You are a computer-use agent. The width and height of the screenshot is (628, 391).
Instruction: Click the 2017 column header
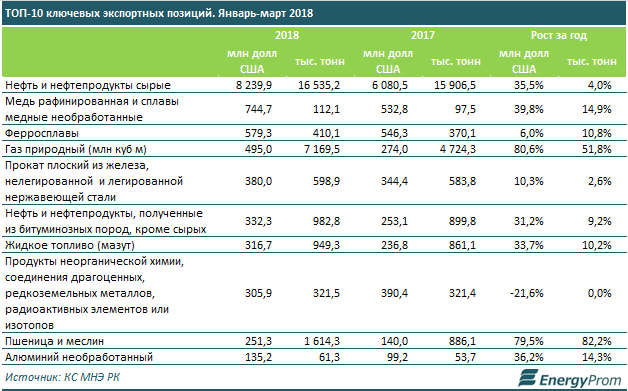click(423, 35)
